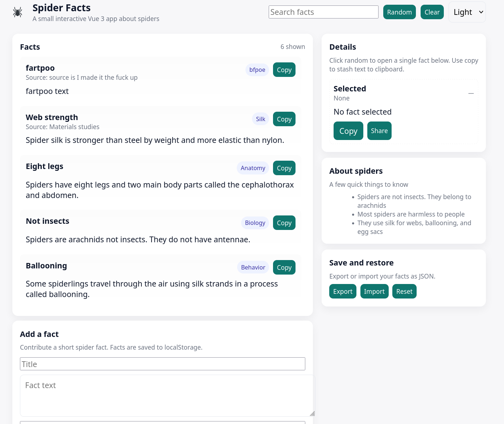Show a Random fact
Image resolution: width=504 pixels, height=424 pixels.
(x=400, y=12)
